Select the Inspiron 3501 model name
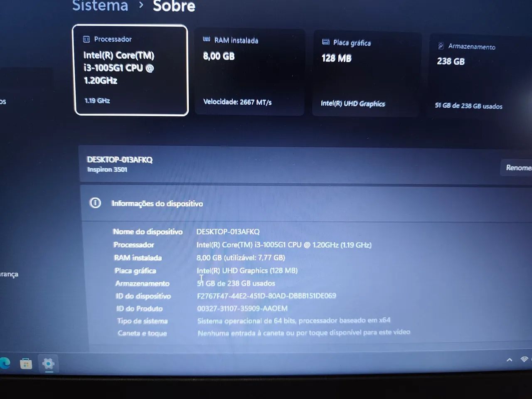Image resolution: width=532 pixels, height=399 pixels. 107,170
